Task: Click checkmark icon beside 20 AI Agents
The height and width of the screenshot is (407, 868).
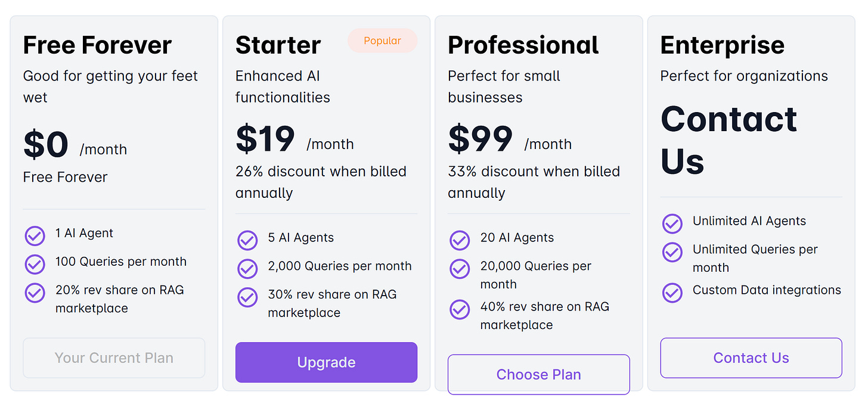Action: [x=460, y=240]
